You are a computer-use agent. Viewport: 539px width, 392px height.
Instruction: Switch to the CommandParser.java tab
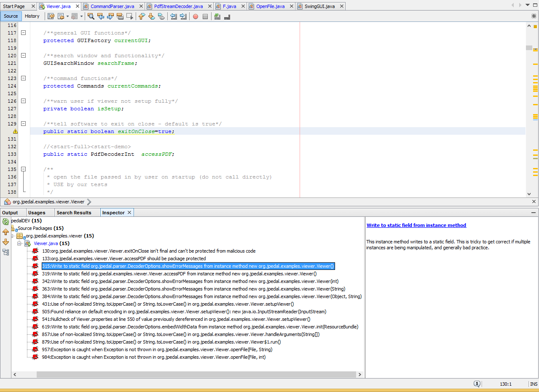112,6
